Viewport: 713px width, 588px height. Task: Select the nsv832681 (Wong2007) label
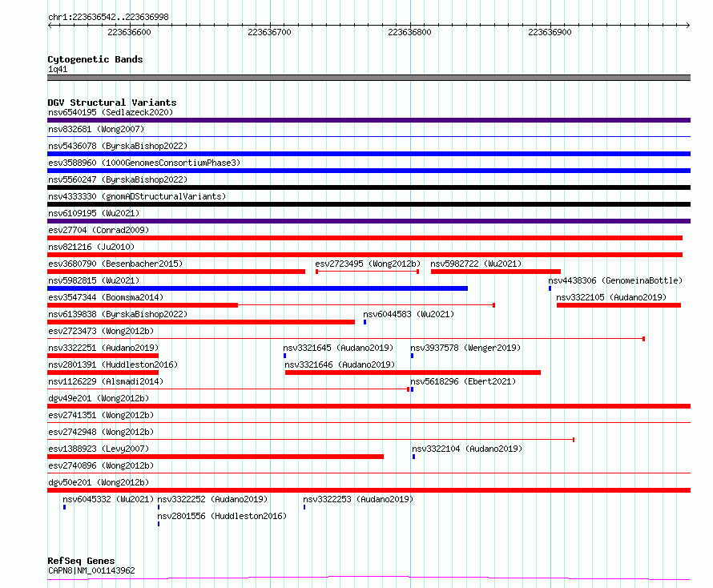pyautogui.click(x=96, y=129)
